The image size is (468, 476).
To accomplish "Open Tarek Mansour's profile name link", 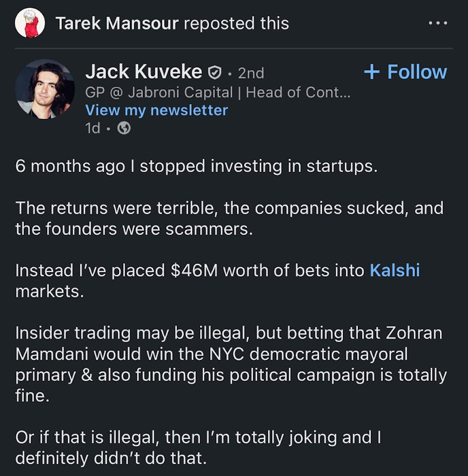I will pos(117,23).
